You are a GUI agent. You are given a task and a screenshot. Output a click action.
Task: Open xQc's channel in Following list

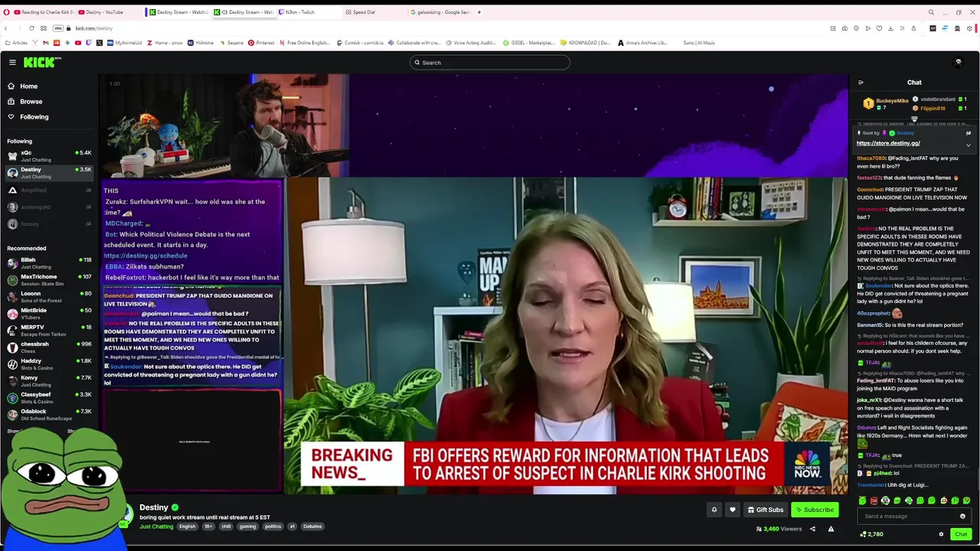click(x=49, y=155)
